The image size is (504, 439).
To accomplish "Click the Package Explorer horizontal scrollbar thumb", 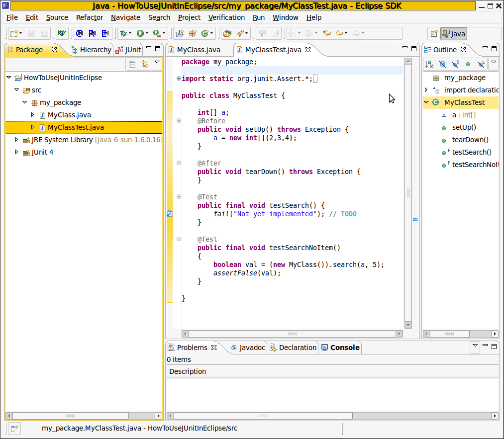I will [x=70, y=416].
